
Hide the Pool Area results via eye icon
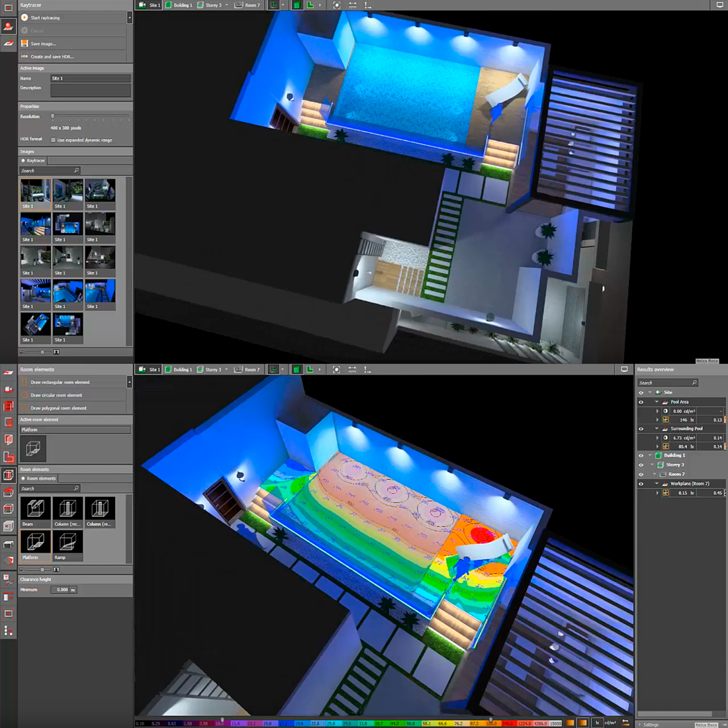[641, 402]
